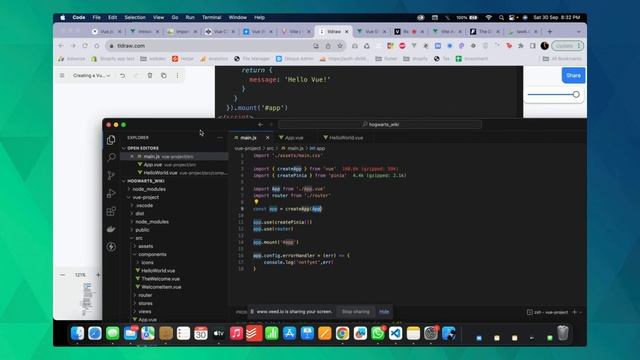Open All Bookmarks folder
Screen dimensions: 640x360
(562, 59)
